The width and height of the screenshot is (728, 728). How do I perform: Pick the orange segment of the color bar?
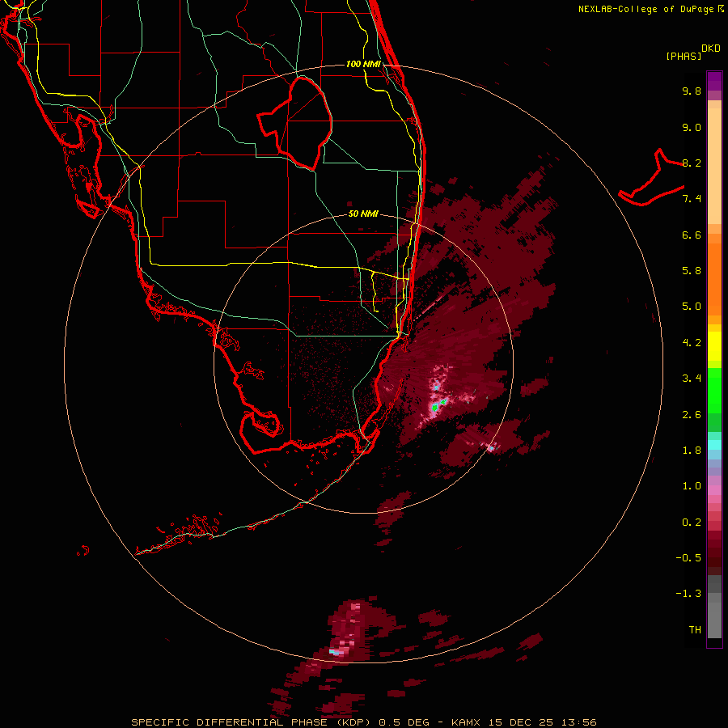tap(714, 274)
